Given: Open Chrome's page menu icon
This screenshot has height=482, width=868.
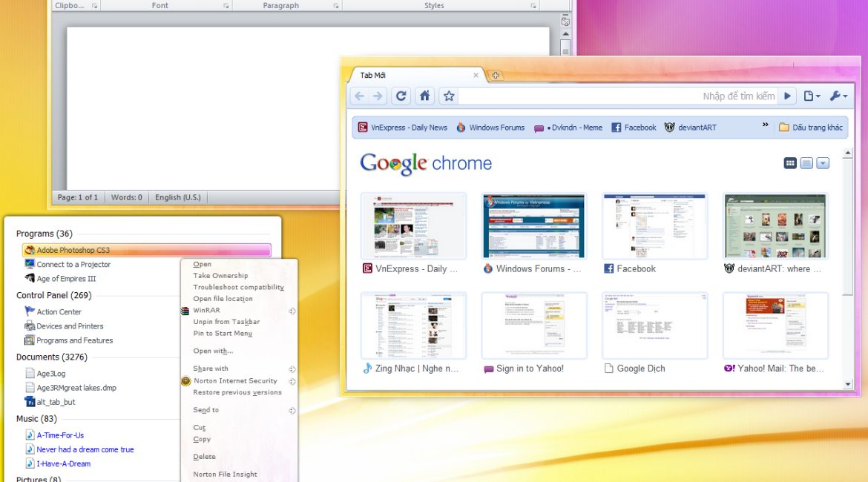Looking at the screenshot, I should pos(812,96).
